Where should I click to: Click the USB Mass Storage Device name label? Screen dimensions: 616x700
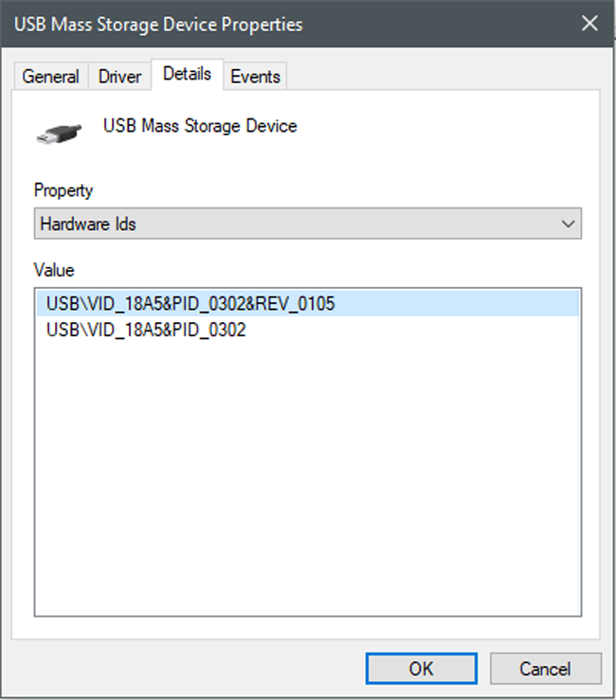200,126
